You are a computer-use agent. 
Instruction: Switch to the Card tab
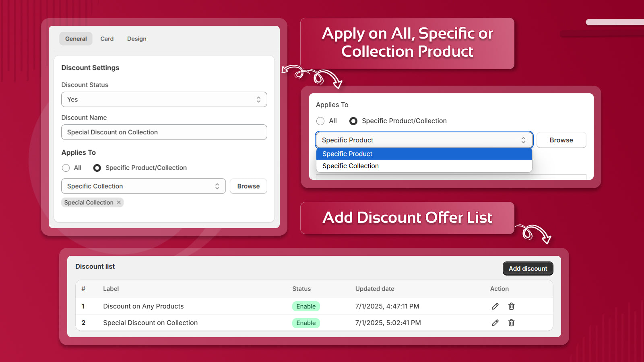point(107,39)
